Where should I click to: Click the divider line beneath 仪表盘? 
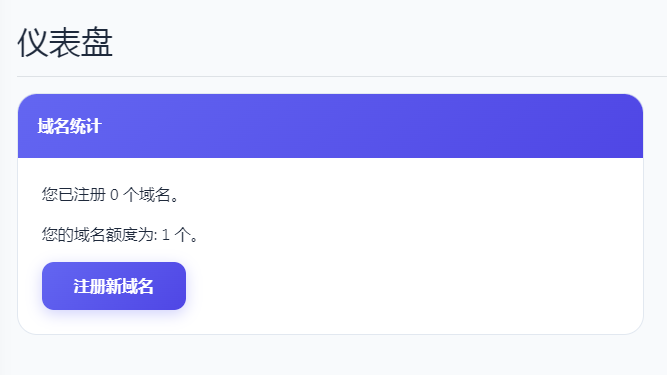pyautogui.click(x=342, y=77)
